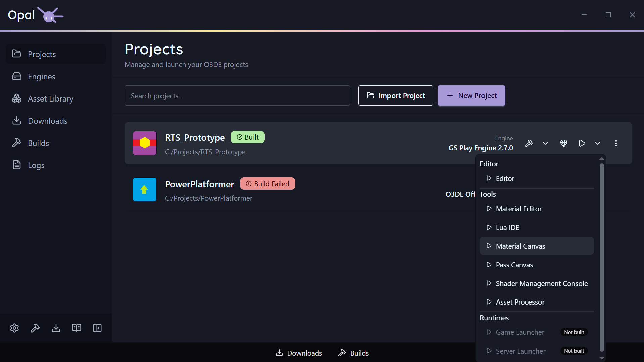Click gem icon for RTS_Prototype
Image resolution: width=644 pixels, height=362 pixels.
(x=564, y=143)
